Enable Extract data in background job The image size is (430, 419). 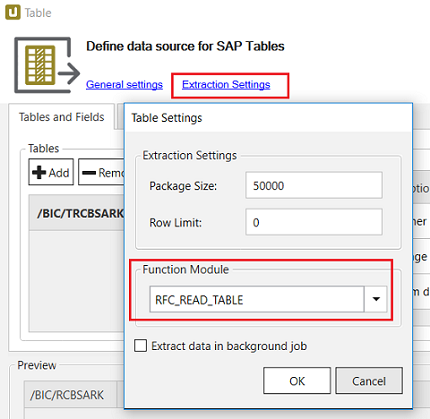pos(140,346)
